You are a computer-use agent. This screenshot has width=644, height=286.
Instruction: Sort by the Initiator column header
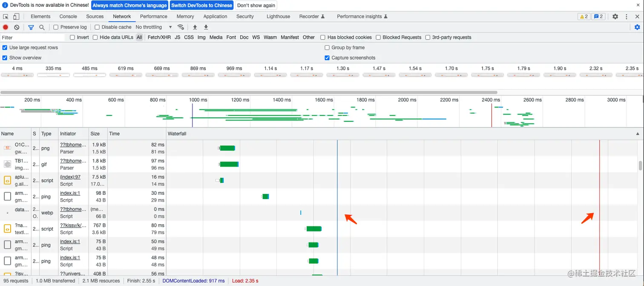(x=73, y=134)
